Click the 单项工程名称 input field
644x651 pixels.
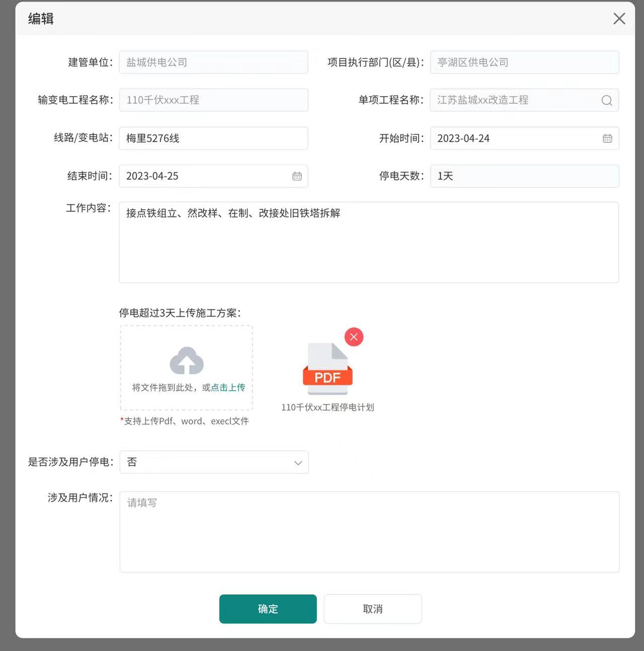pos(524,100)
